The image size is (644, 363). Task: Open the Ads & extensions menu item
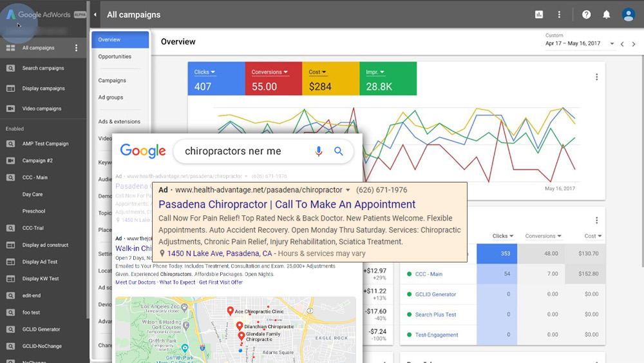119,122
